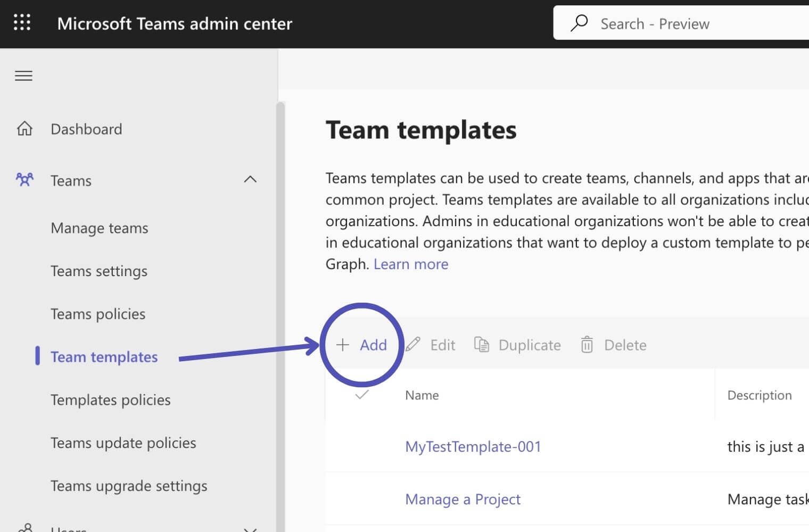Click the Dashboard home icon

click(x=24, y=128)
